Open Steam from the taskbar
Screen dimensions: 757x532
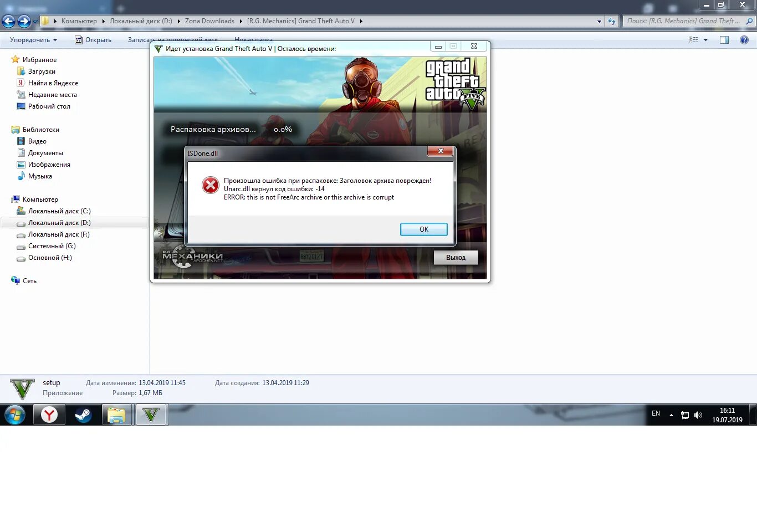[83, 415]
